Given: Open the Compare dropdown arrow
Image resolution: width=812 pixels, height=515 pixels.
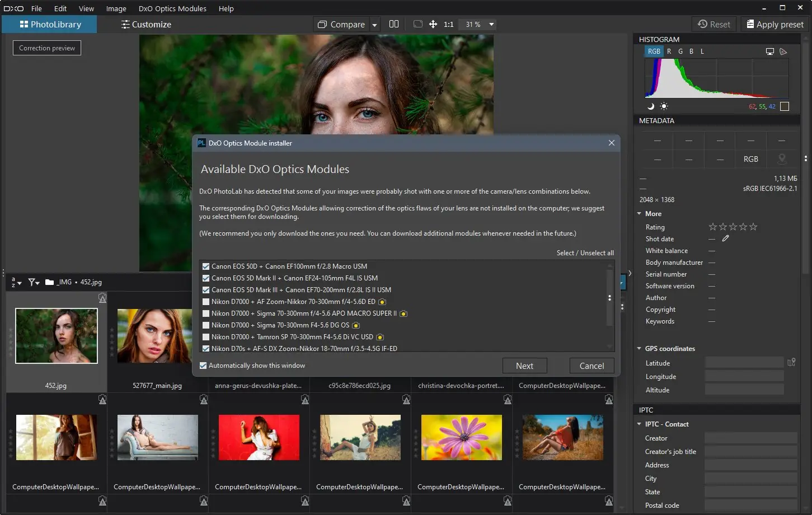Looking at the screenshot, I should coord(375,25).
